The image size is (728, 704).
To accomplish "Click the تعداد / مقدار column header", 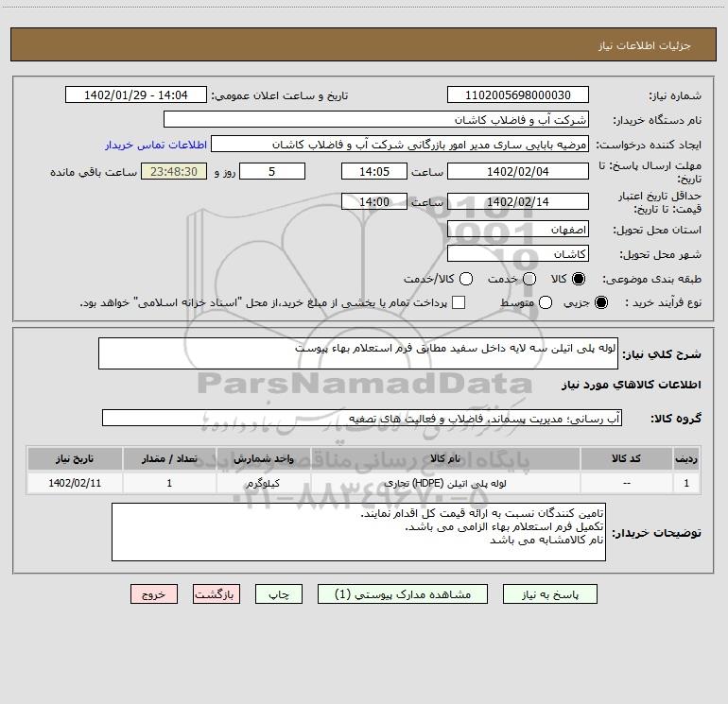I will point(169,458).
